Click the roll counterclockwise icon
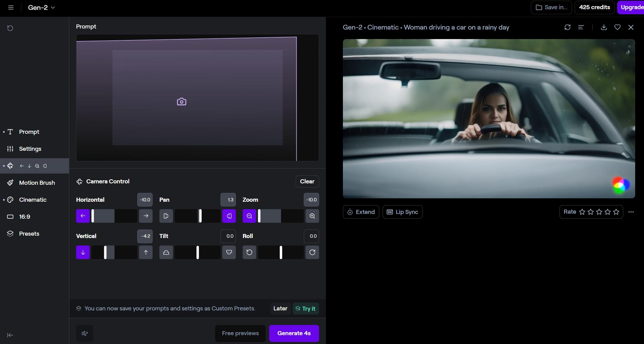The width and height of the screenshot is (644, 344). pos(249,252)
